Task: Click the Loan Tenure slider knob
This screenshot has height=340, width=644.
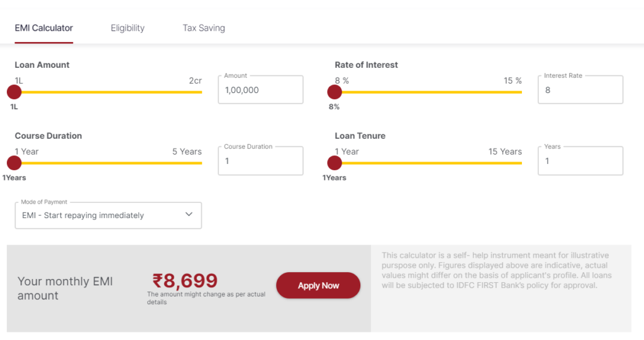Action: [x=335, y=163]
